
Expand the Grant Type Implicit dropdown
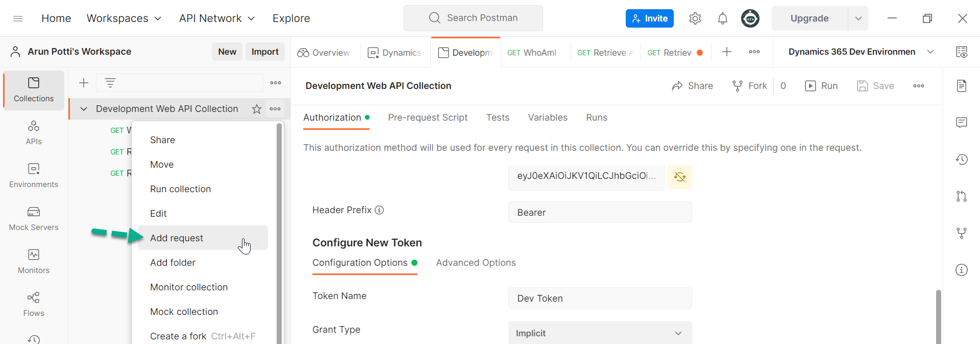[x=600, y=333]
